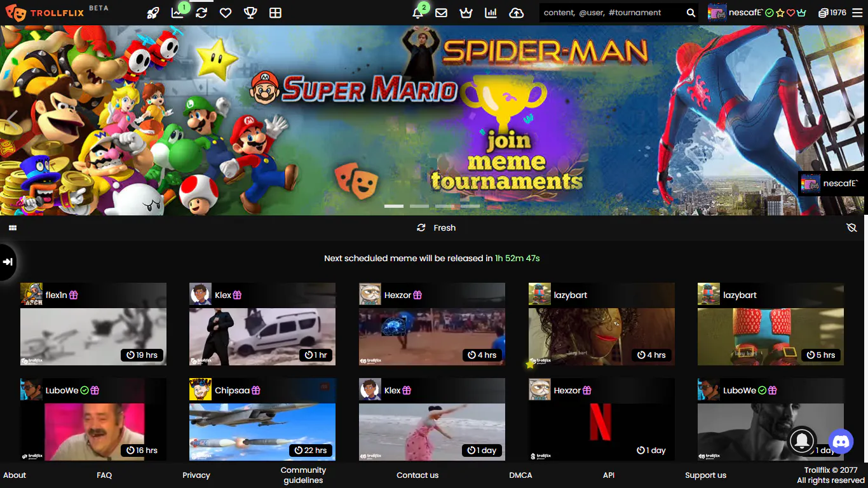Click the countdown timer 1h 52m 47s
Image resolution: width=868 pixels, height=488 pixels.
(517, 258)
